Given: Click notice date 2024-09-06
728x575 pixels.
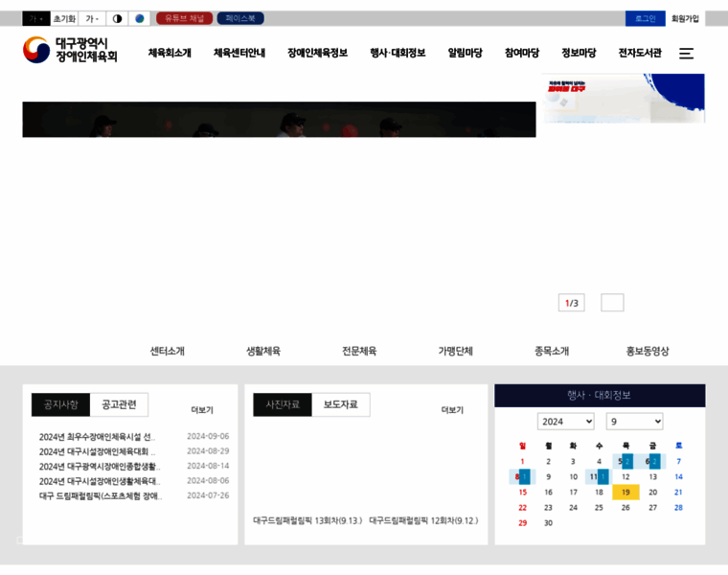Looking at the screenshot, I should click(208, 437).
